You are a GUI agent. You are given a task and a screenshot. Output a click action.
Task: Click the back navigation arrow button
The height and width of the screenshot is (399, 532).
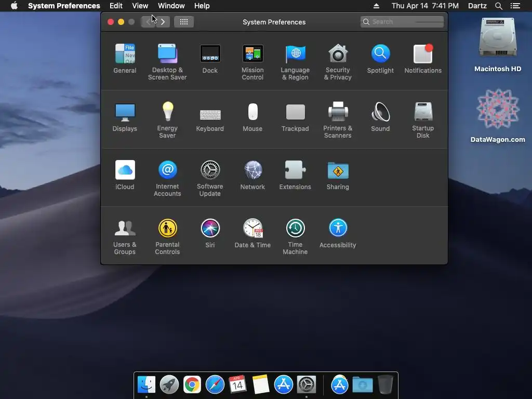(x=148, y=22)
